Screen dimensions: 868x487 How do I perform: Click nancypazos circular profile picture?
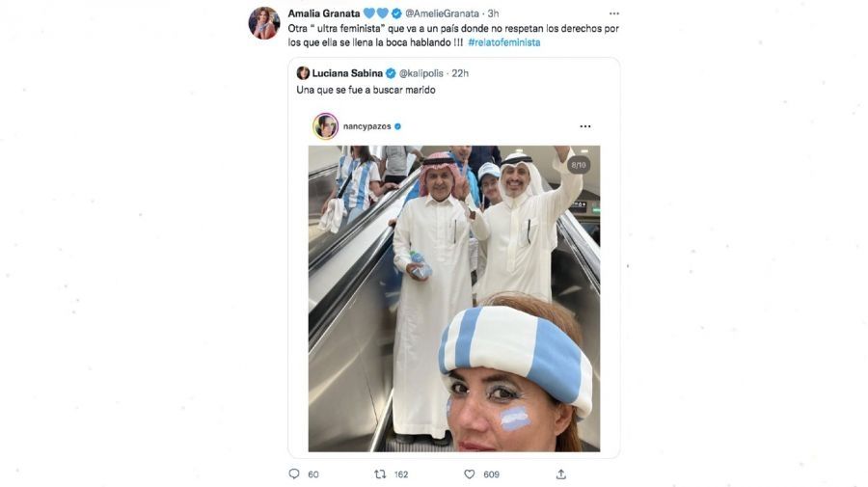click(326, 126)
